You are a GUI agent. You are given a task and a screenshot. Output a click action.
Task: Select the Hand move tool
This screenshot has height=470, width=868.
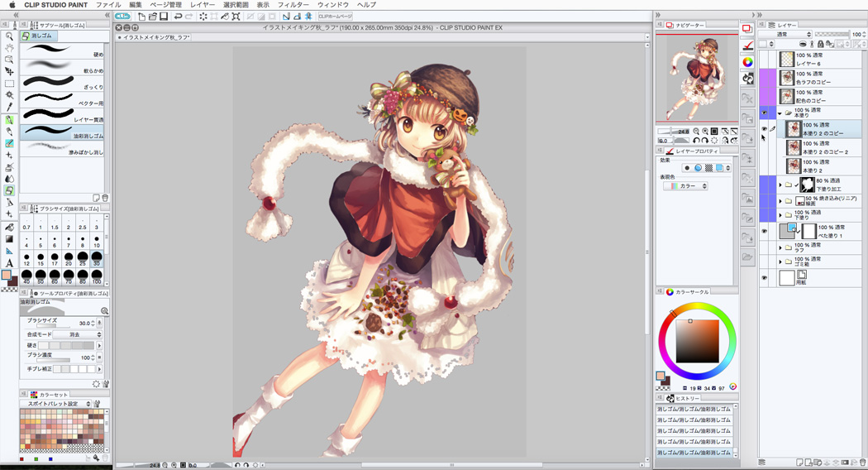[x=9, y=48]
